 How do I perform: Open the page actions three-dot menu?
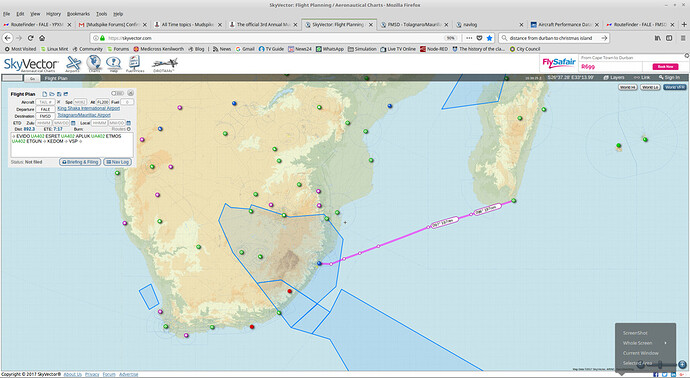coord(469,38)
